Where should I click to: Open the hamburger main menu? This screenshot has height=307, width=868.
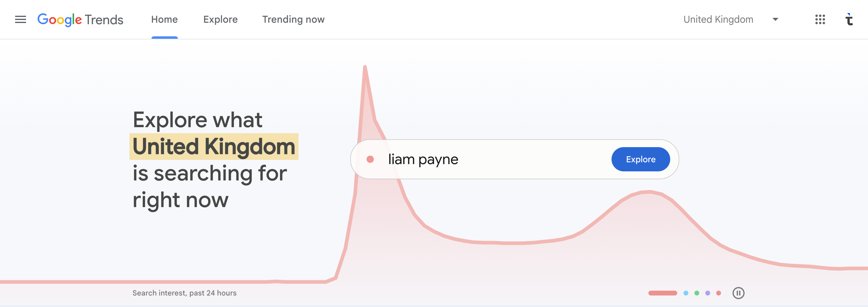(x=21, y=20)
